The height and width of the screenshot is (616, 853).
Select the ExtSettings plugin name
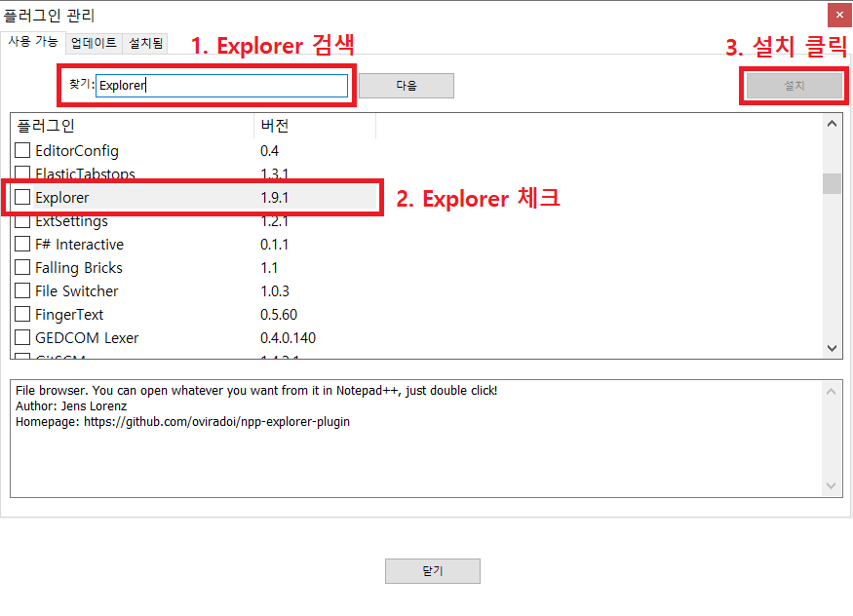[x=71, y=222]
